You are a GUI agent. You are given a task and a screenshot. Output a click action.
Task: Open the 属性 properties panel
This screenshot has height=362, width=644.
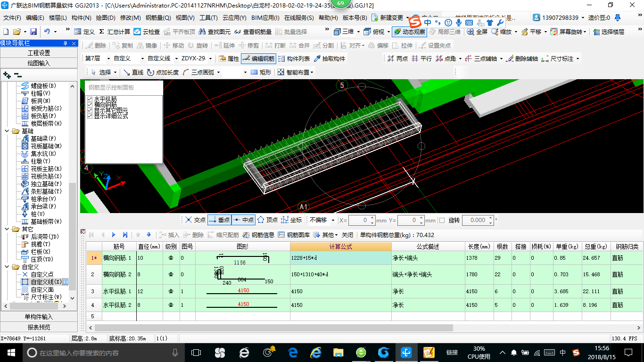click(229, 58)
